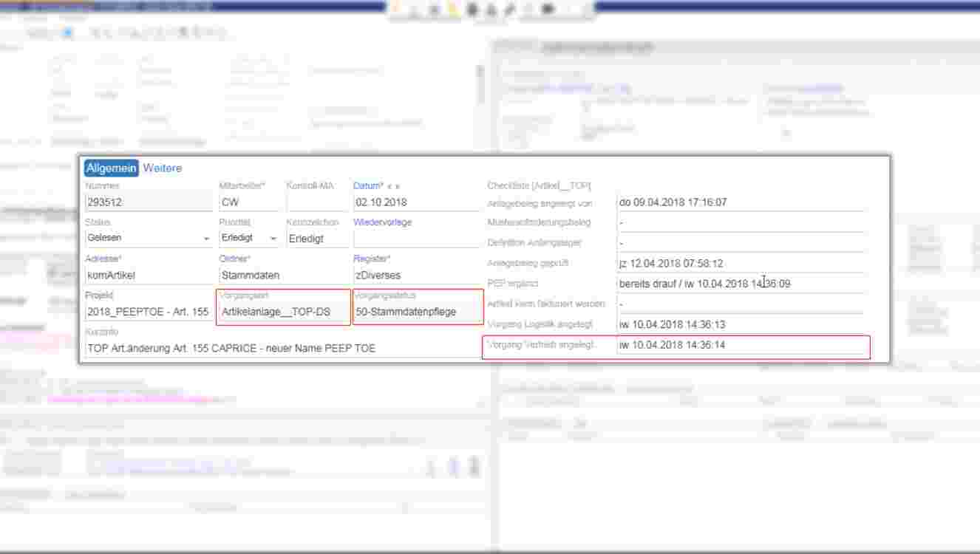Click the Ordner field showing Stammdaten
The image size is (980, 554).
pyautogui.click(x=282, y=275)
